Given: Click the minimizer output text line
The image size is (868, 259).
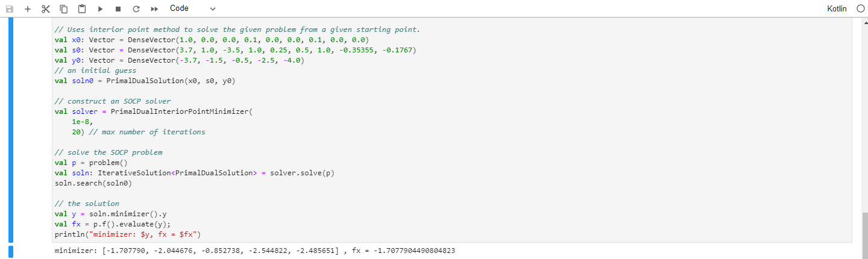Looking at the screenshot, I should pyautogui.click(x=254, y=251).
